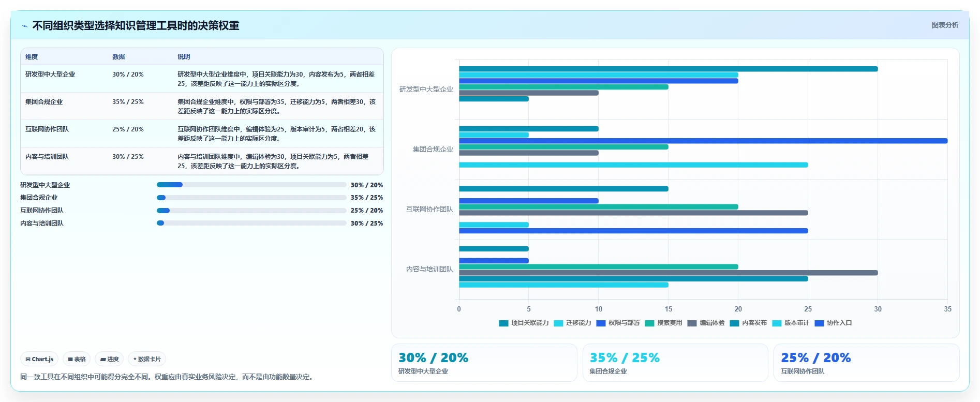Click the 内容与培训团队 progress bar

pyautogui.click(x=251, y=223)
